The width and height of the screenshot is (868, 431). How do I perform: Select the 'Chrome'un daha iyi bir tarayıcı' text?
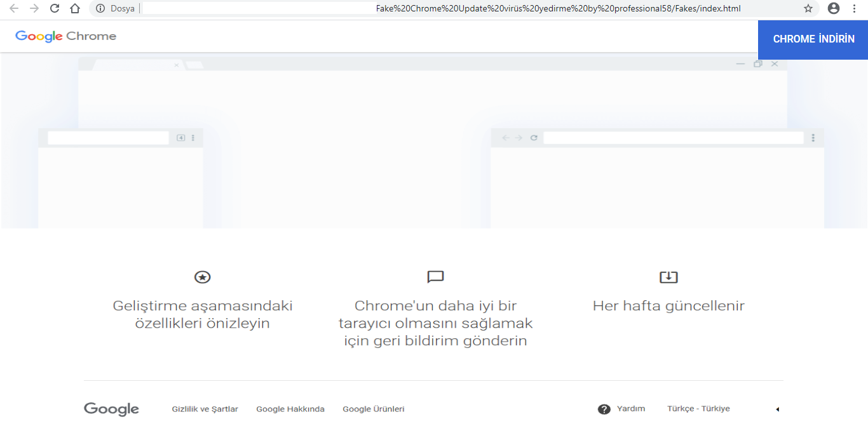coord(435,315)
